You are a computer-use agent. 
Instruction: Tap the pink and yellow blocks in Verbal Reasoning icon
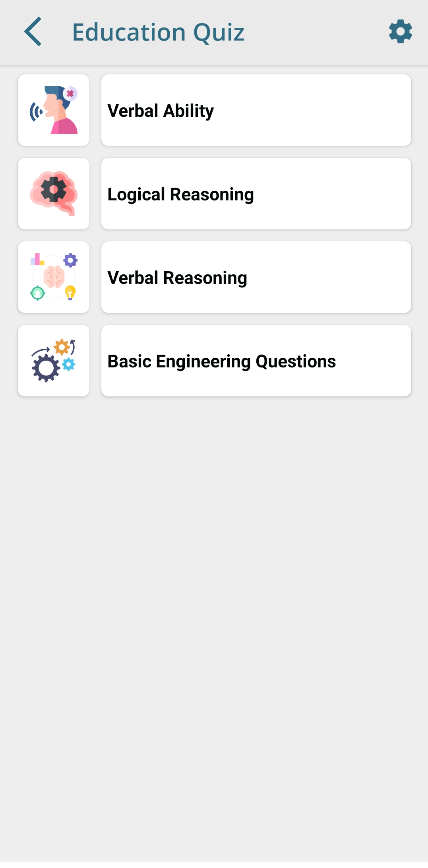click(37, 260)
